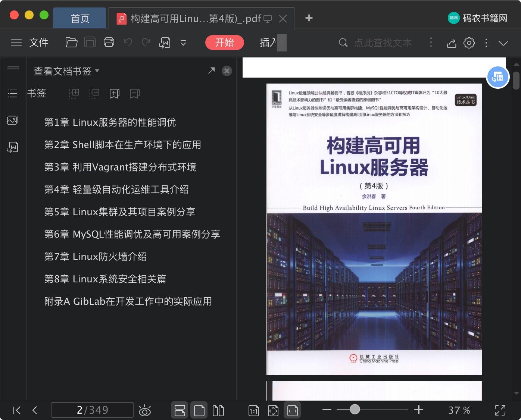521x420 pixels.
Task: Enable continuous scrolling view
Action: pos(180,410)
